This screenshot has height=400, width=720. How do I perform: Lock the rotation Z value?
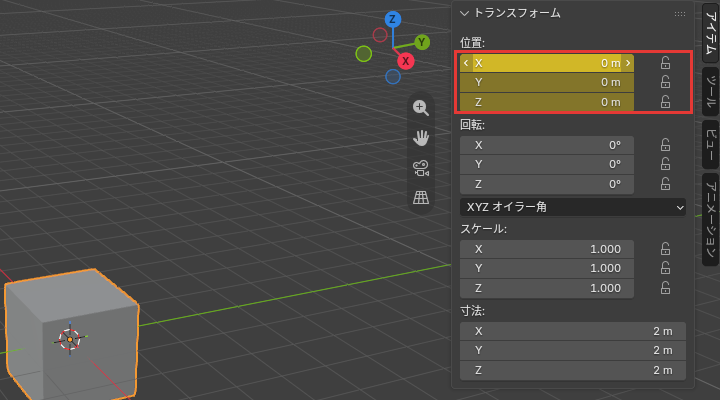(665, 184)
